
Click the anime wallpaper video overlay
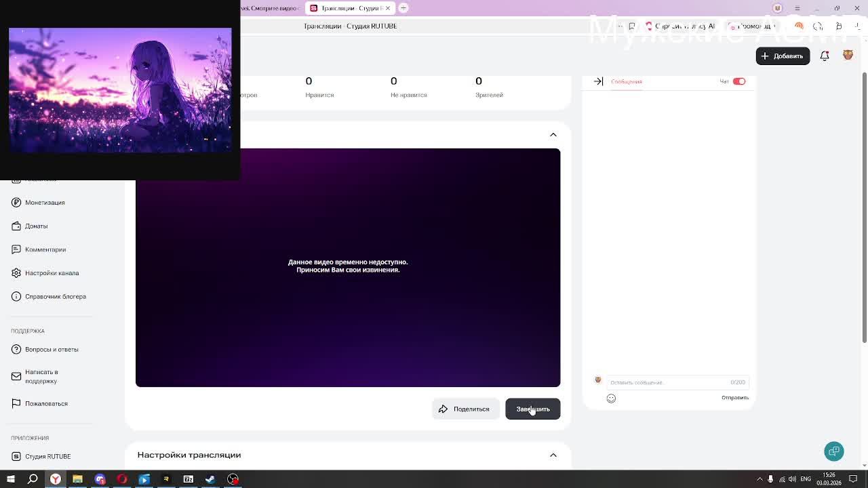pyautogui.click(x=120, y=89)
